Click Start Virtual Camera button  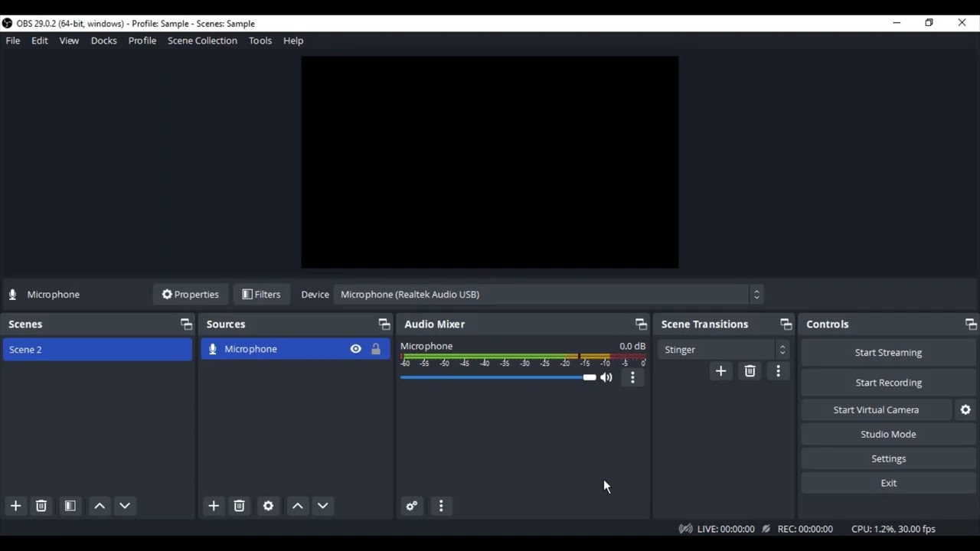pos(876,410)
